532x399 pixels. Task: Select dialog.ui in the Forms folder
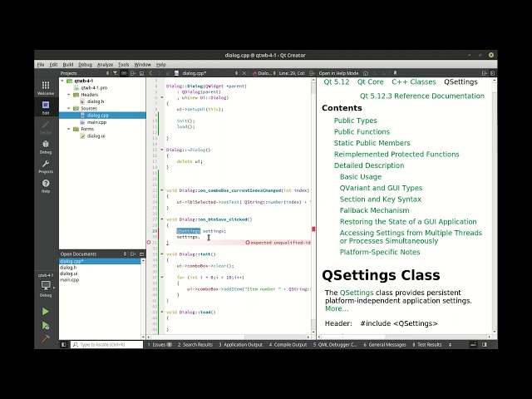coord(96,135)
